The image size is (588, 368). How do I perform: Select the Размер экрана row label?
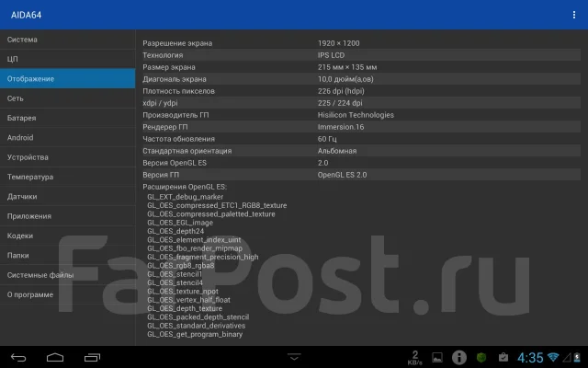169,67
